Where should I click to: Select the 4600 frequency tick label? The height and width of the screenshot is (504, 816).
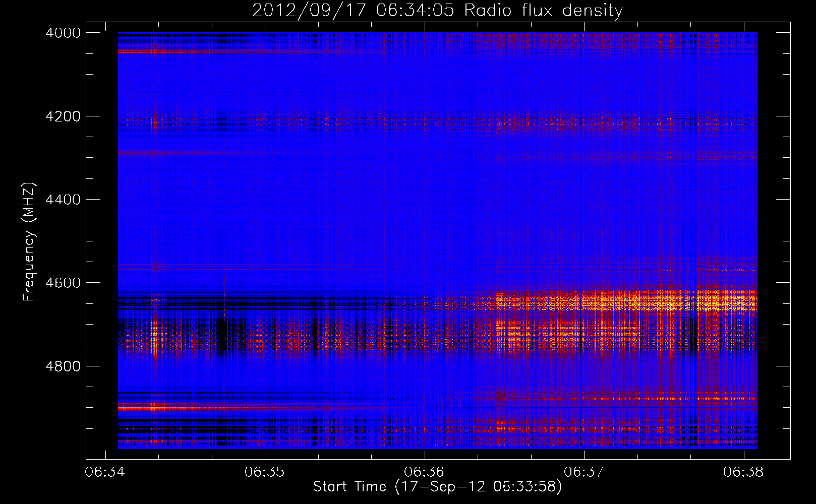[x=63, y=283]
